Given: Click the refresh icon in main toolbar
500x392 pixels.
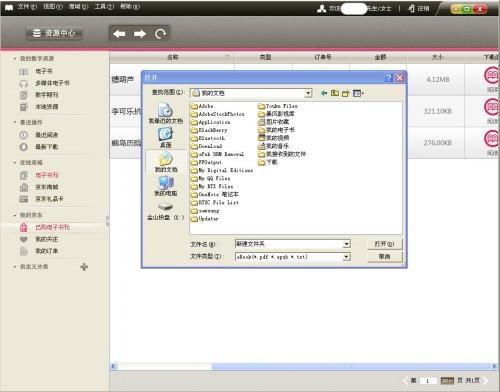Looking at the screenshot, I should (x=160, y=34).
